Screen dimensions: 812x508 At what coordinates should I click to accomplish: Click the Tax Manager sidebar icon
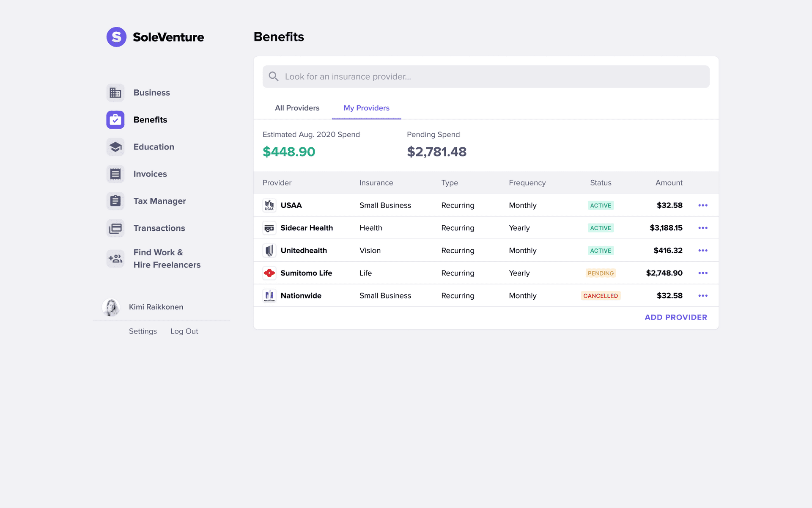coord(115,201)
